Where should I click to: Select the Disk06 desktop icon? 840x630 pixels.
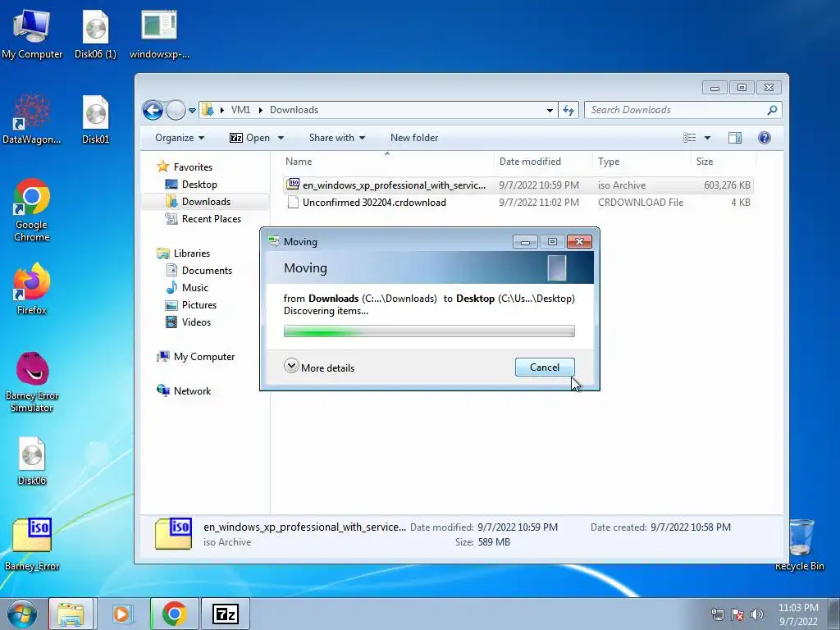32,461
